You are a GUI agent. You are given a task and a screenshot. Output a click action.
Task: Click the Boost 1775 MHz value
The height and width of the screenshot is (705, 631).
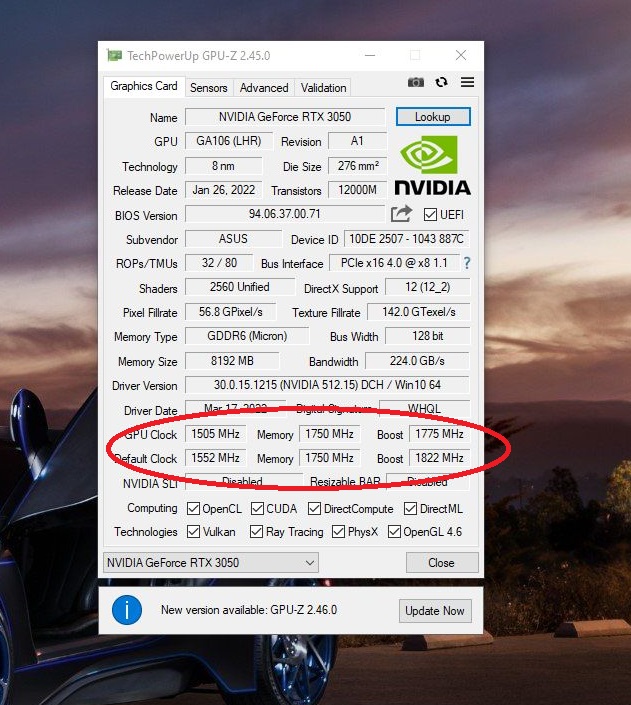[439, 434]
